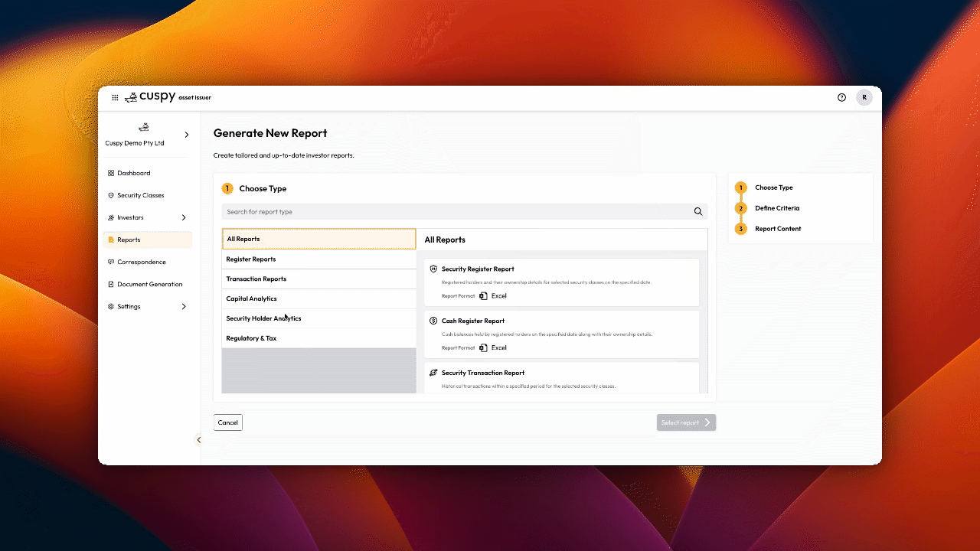The height and width of the screenshot is (551, 980).
Task: Click the Security Transaction Report icon
Action: [x=433, y=373]
